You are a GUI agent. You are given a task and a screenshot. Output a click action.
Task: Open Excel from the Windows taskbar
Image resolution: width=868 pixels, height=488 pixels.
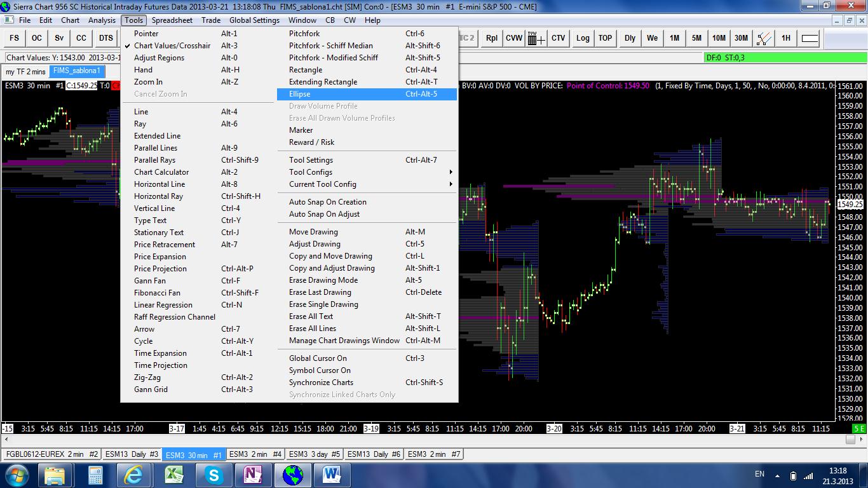click(x=174, y=475)
